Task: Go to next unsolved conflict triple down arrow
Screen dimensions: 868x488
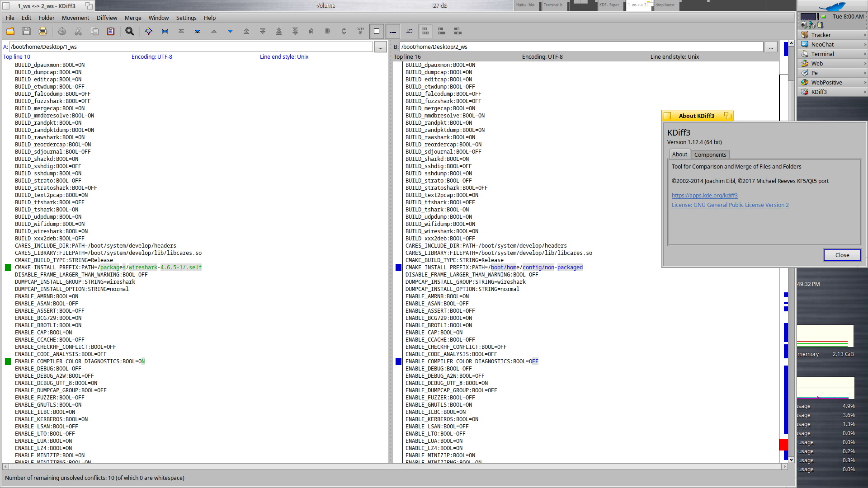Action: tap(295, 31)
